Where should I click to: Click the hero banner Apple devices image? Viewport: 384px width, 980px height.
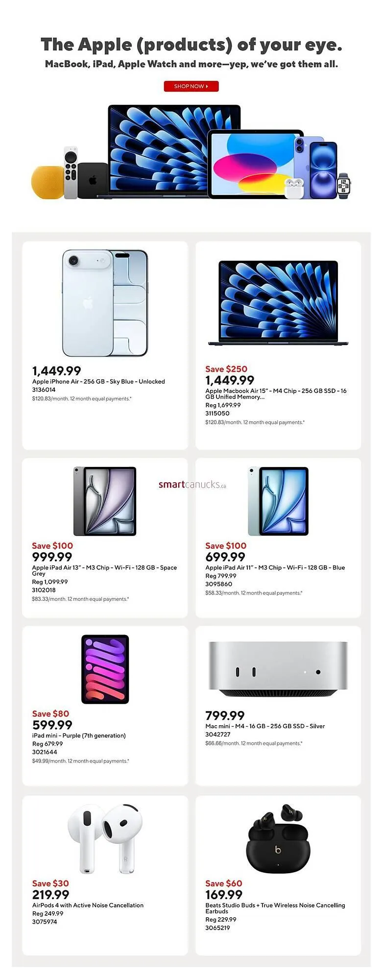[x=191, y=152]
